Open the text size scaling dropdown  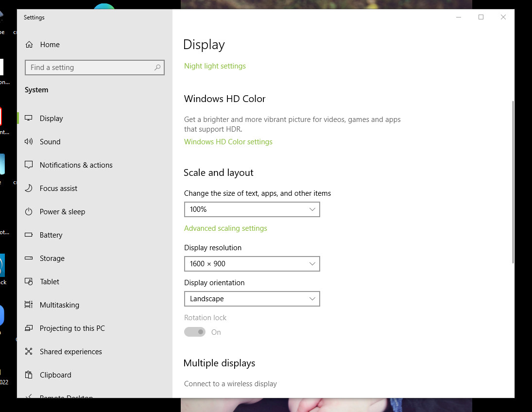coord(252,209)
